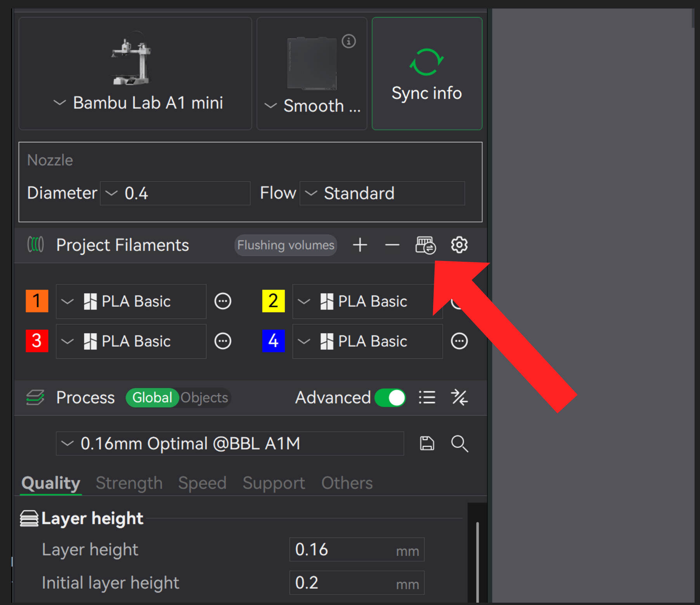Switch to the Support tab

[274, 483]
